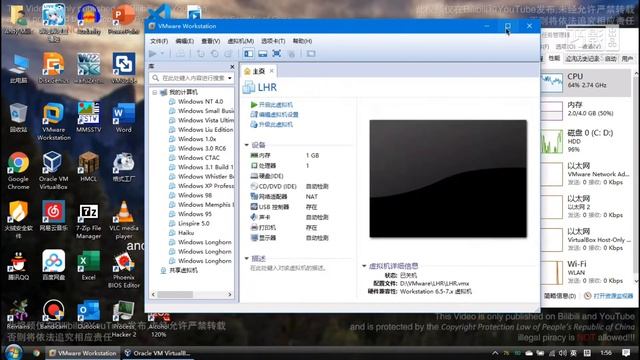Select CPU graph in Task Manager
Screen dimensions: 640x360
point(587,82)
